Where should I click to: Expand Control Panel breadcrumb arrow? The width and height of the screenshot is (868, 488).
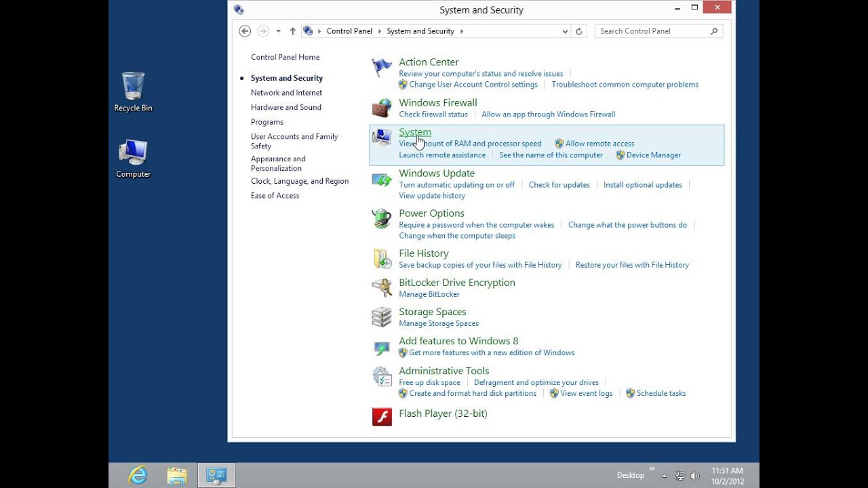(x=380, y=31)
